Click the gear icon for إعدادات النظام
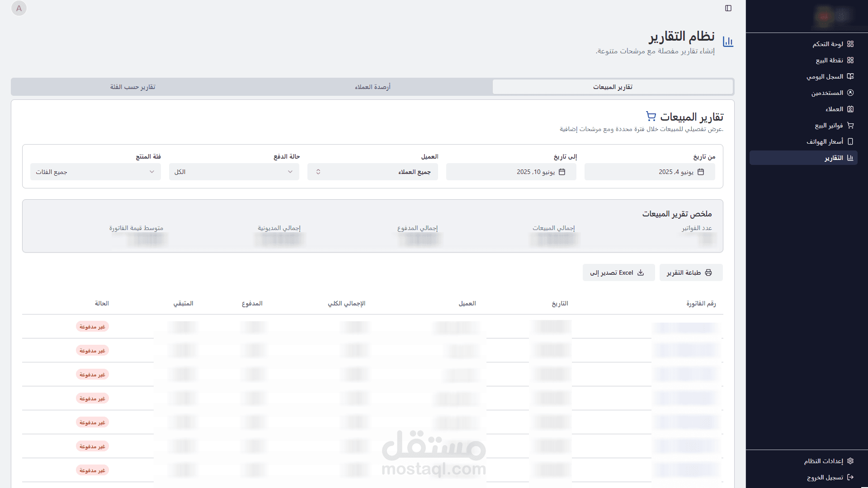868x488 pixels. [x=850, y=461]
